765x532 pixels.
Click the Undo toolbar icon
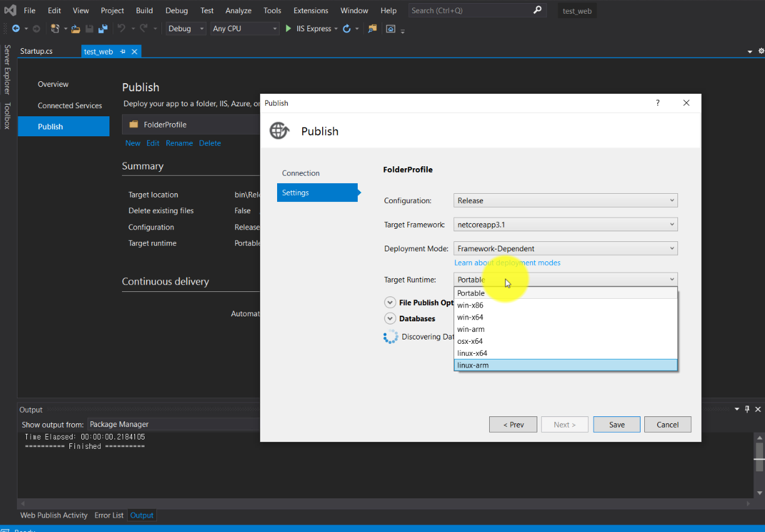(121, 29)
